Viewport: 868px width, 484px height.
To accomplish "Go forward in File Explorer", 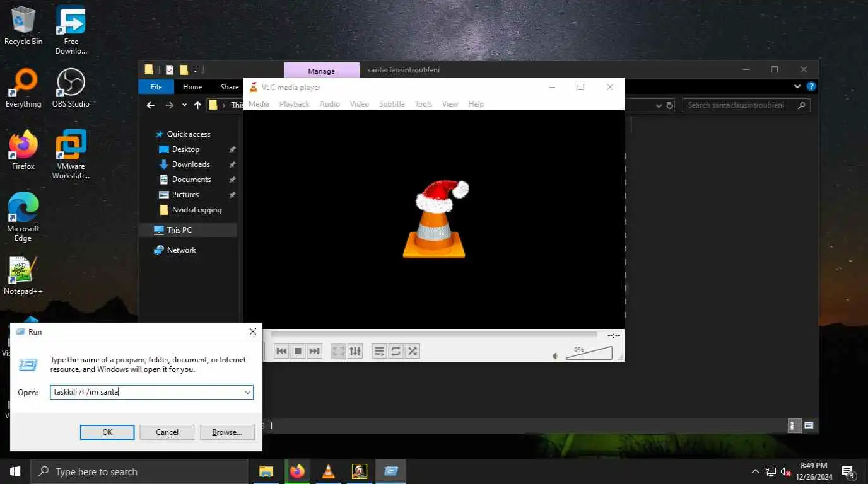I will pos(169,105).
